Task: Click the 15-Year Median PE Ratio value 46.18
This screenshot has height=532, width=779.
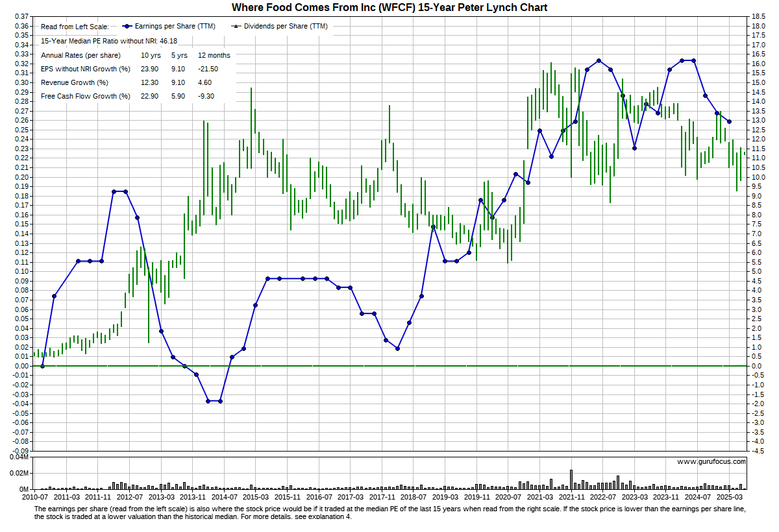Action: (x=168, y=40)
